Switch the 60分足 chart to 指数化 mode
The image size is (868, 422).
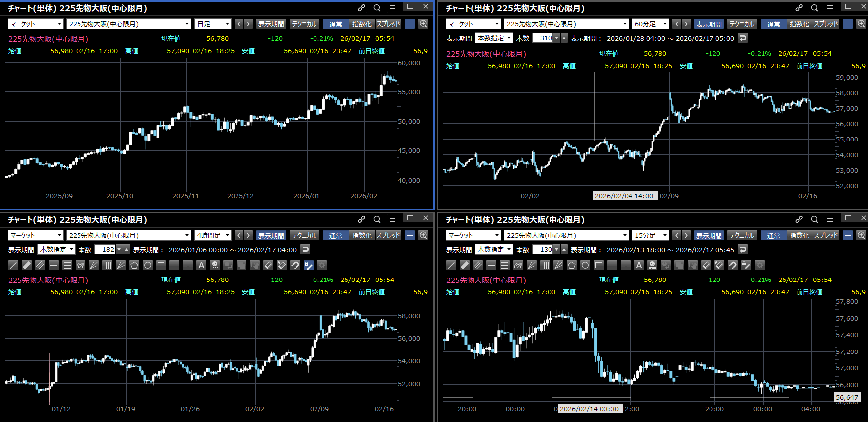(799, 24)
